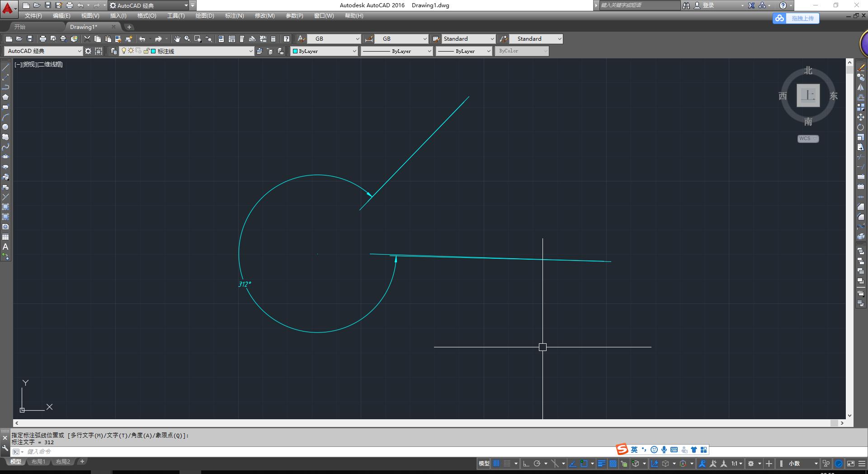Select the Hatch tool in draw toolbar
The image size is (868, 474).
coord(5,207)
